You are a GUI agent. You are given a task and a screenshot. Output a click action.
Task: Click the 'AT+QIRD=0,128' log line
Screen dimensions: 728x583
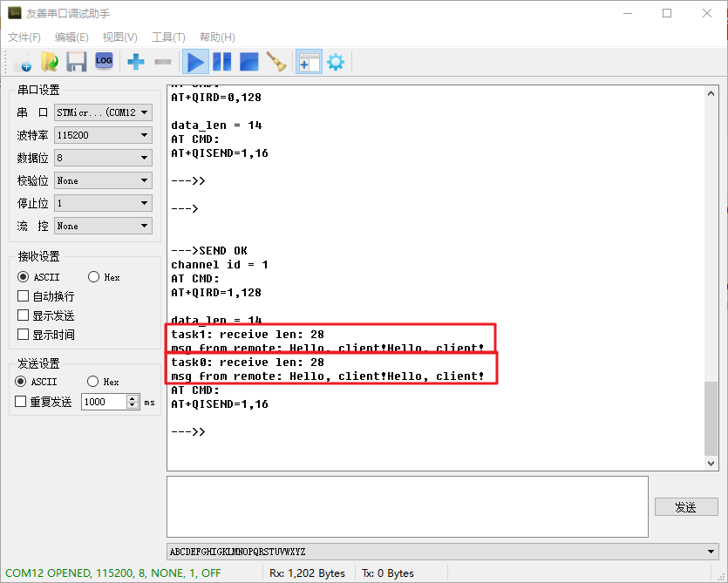(216, 98)
